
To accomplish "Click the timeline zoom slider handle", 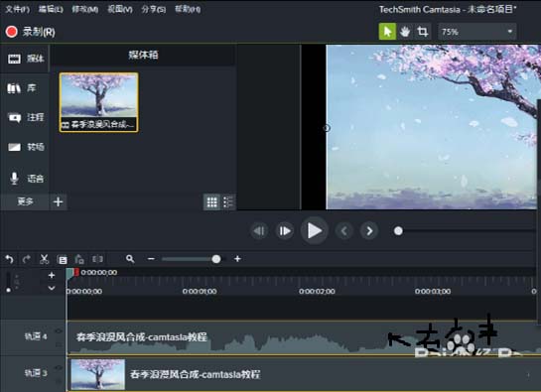I will [x=216, y=259].
